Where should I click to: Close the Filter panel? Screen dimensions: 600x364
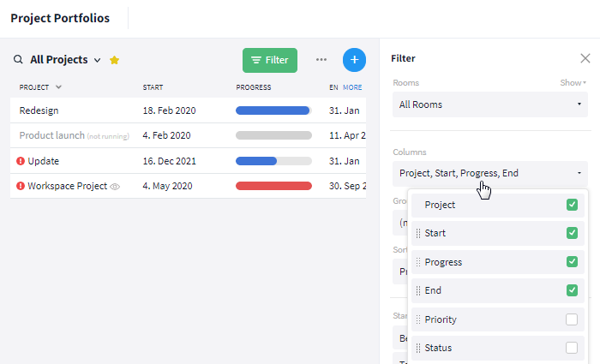click(x=585, y=58)
